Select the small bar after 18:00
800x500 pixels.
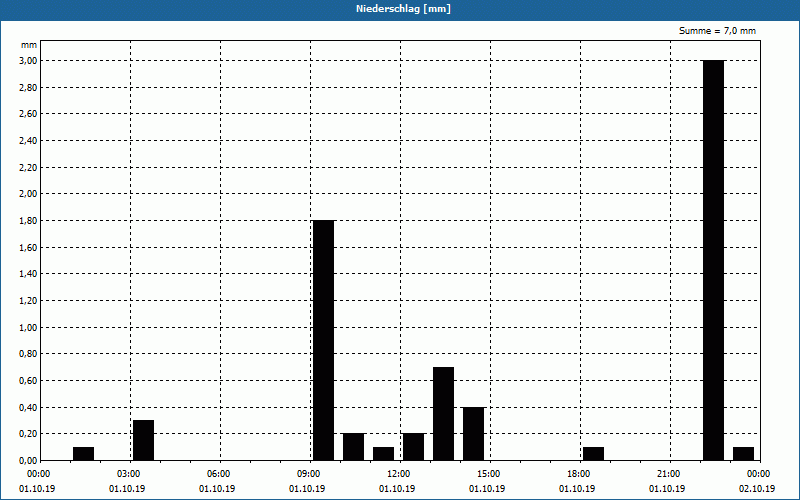point(593,454)
